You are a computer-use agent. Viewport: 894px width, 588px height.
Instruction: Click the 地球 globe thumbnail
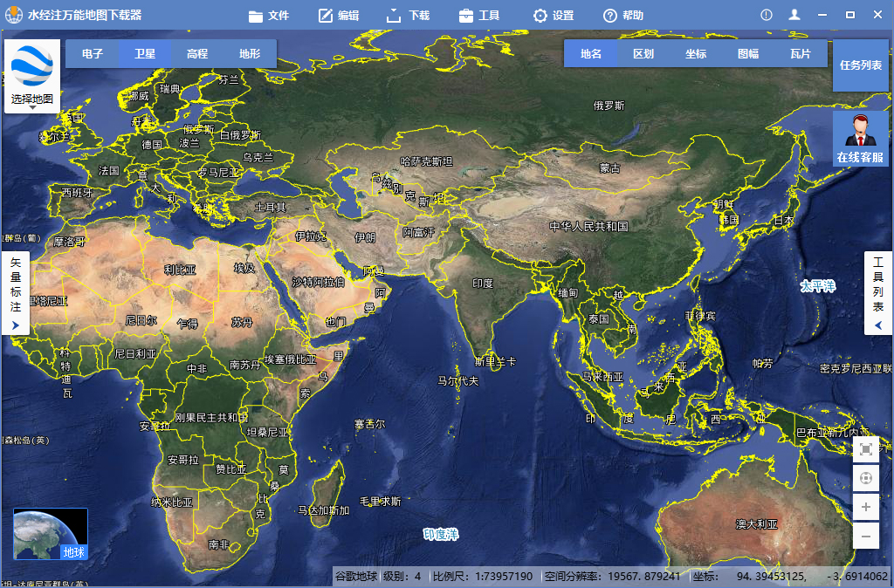(x=51, y=534)
